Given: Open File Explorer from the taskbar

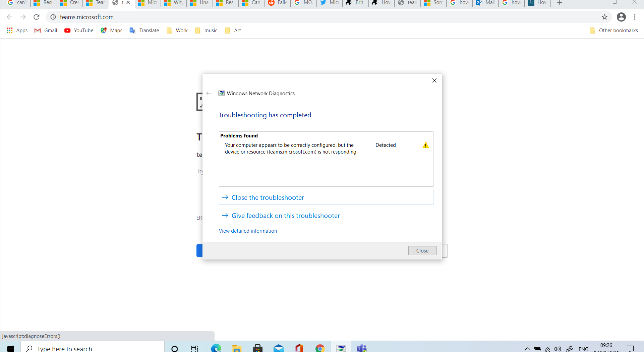Looking at the screenshot, I should [x=237, y=349].
